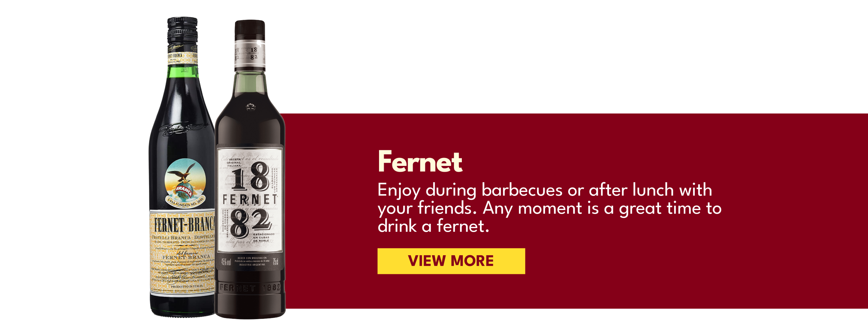Select the Fernet heading title
The height and width of the screenshot is (330, 868).
tap(420, 162)
